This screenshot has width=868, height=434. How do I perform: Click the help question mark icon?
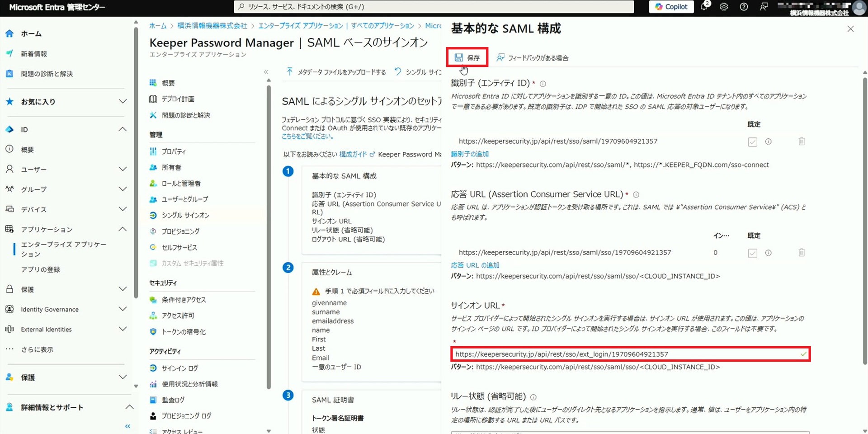[x=744, y=7]
